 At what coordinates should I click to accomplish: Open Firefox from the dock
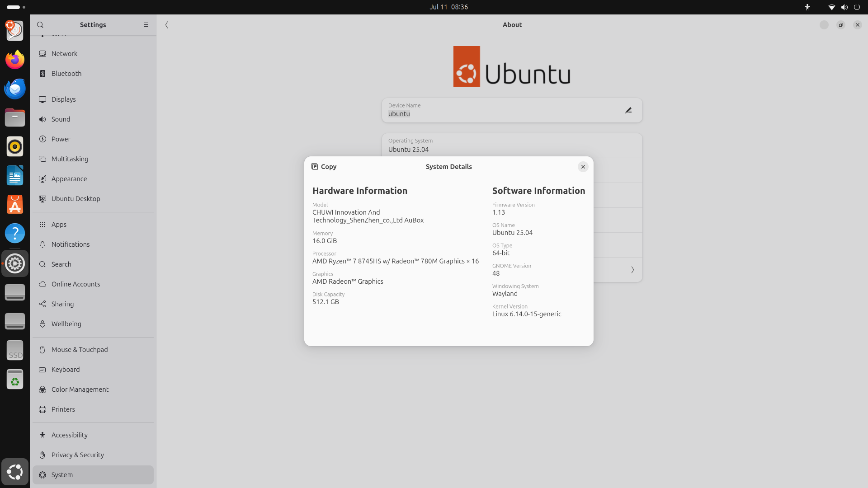15,60
